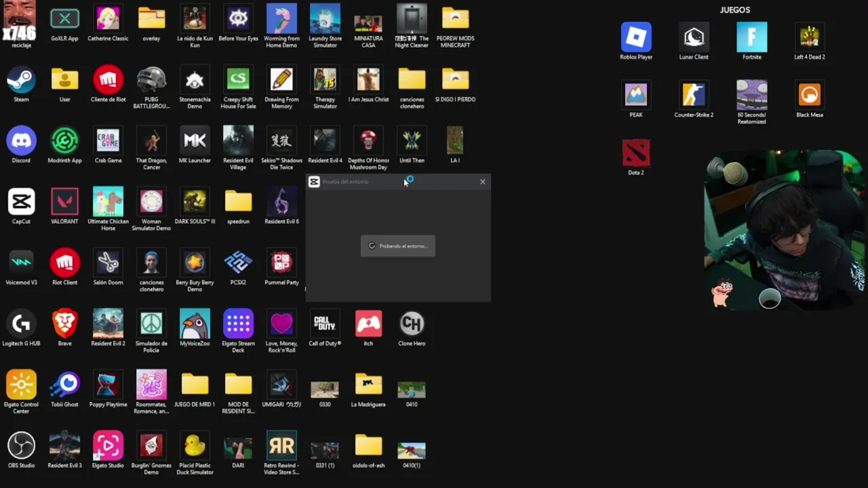Open the Cliente de Riot icon
Screen dimensions: 868x488
pyautogui.click(x=108, y=80)
